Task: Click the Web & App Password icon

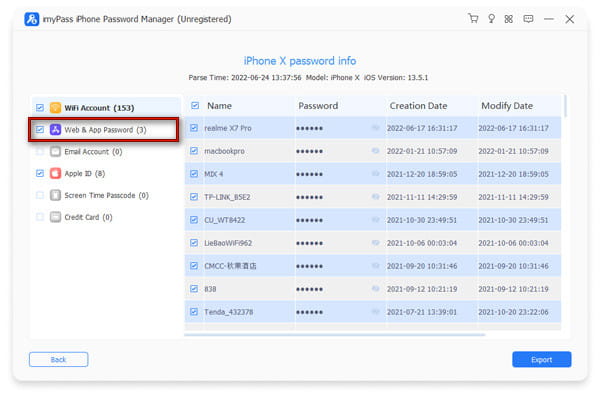Action: pos(55,130)
